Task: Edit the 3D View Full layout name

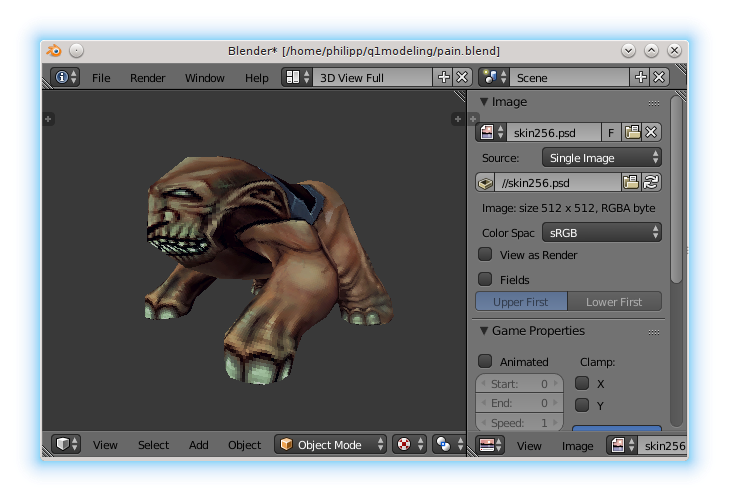Action: [x=373, y=77]
